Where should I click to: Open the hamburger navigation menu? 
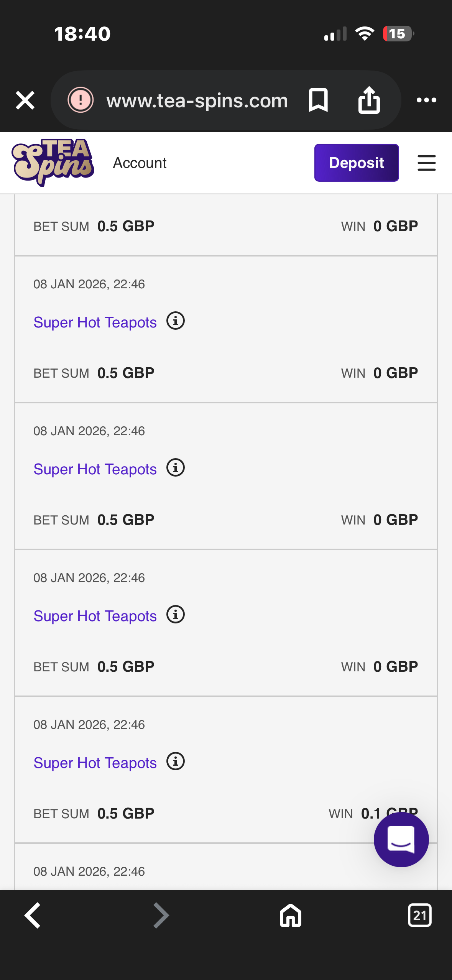coord(426,163)
